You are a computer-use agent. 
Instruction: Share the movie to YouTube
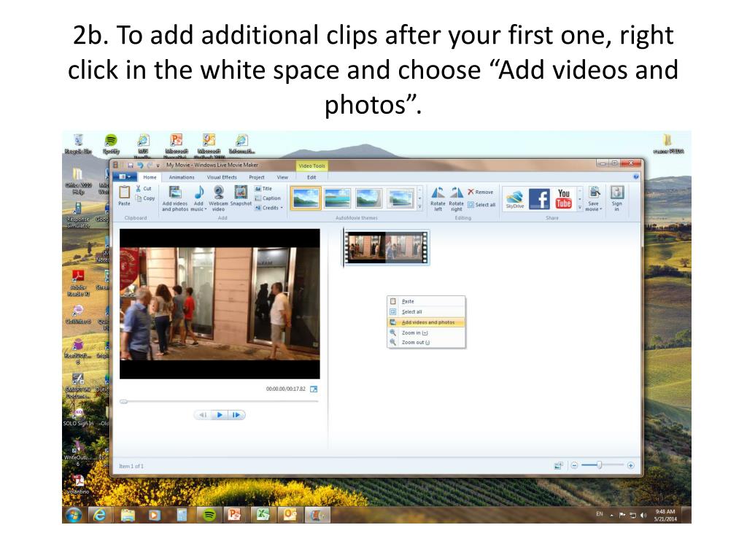pyautogui.click(x=564, y=198)
